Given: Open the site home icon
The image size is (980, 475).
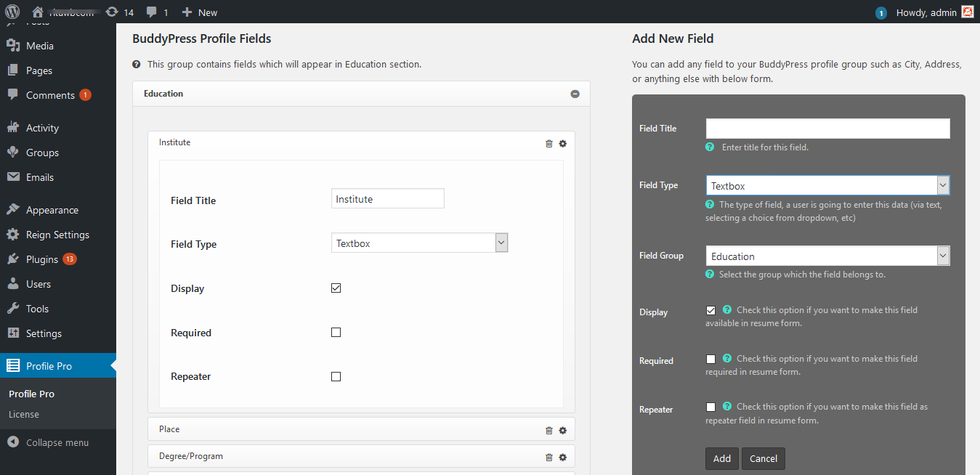Looking at the screenshot, I should pos(38,12).
